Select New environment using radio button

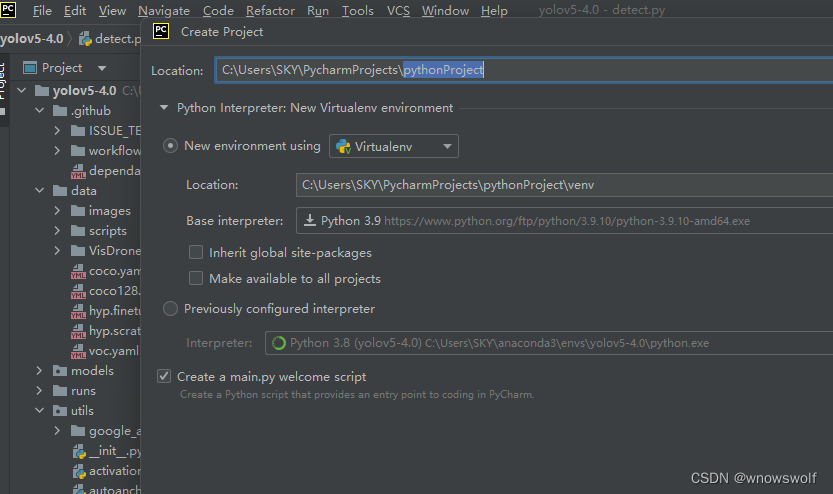(170, 146)
